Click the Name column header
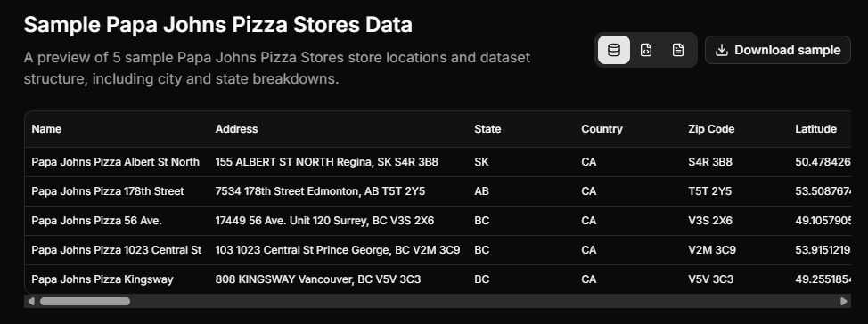 coord(46,129)
